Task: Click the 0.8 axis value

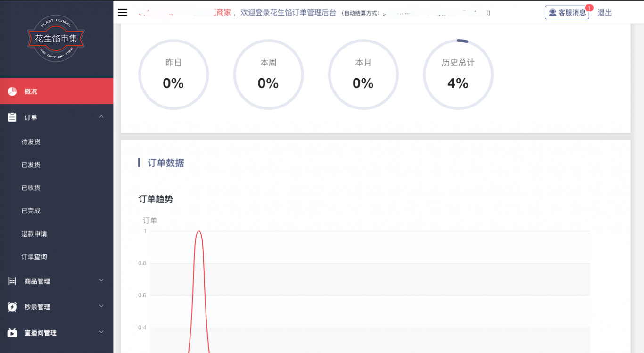Action: pyautogui.click(x=142, y=263)
